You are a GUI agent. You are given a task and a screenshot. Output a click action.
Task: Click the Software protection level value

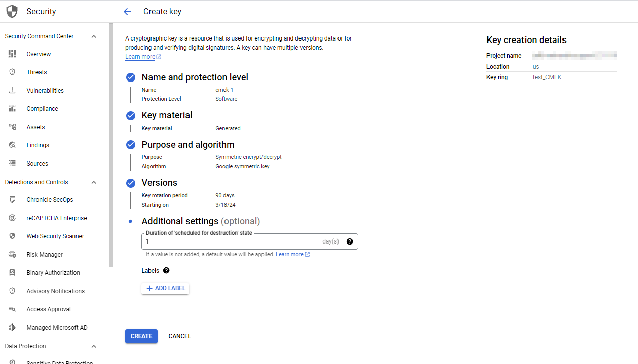(227, 99)
